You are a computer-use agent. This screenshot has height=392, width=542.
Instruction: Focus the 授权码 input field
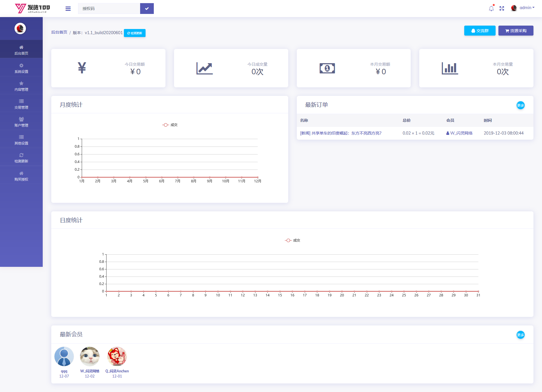click(x=109, y=9)
